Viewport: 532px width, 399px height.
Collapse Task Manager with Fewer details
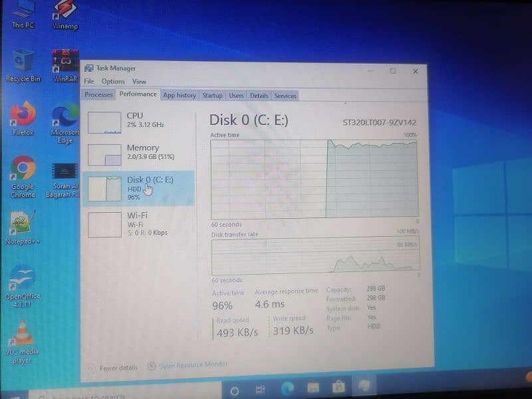[118, 367]
